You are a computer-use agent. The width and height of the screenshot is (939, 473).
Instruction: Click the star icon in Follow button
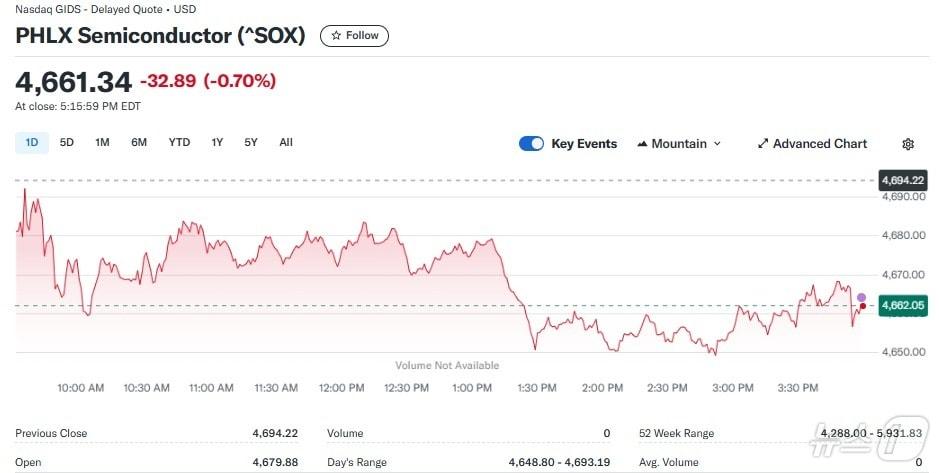(x=336, y=36)
